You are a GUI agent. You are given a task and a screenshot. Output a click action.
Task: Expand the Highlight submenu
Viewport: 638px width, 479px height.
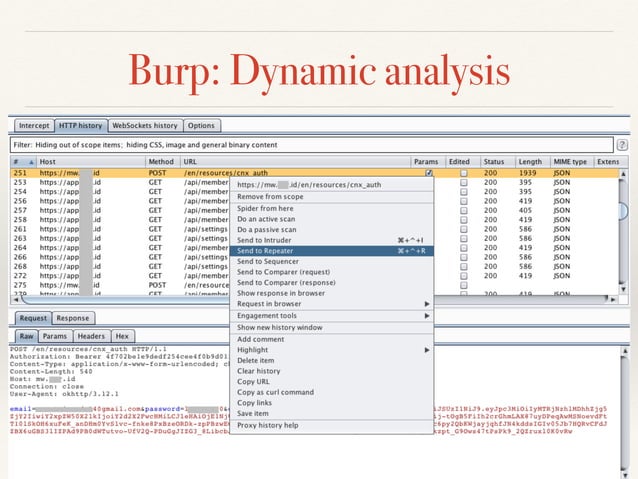point(332,350)
